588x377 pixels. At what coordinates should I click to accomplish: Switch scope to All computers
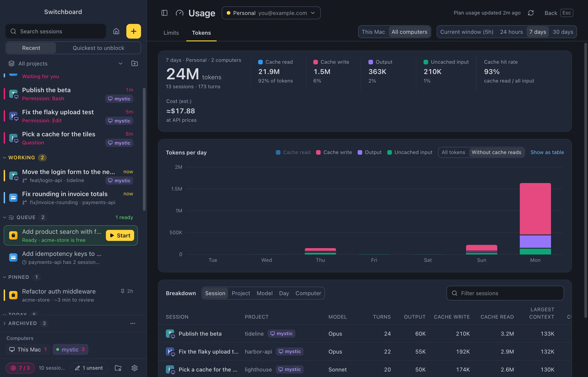coord(410,32)
